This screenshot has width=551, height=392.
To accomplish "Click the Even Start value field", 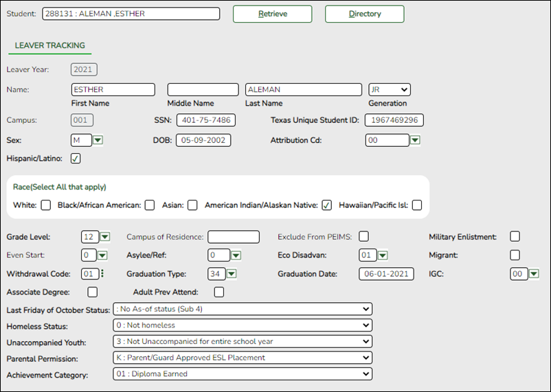I will click(89, 255).
